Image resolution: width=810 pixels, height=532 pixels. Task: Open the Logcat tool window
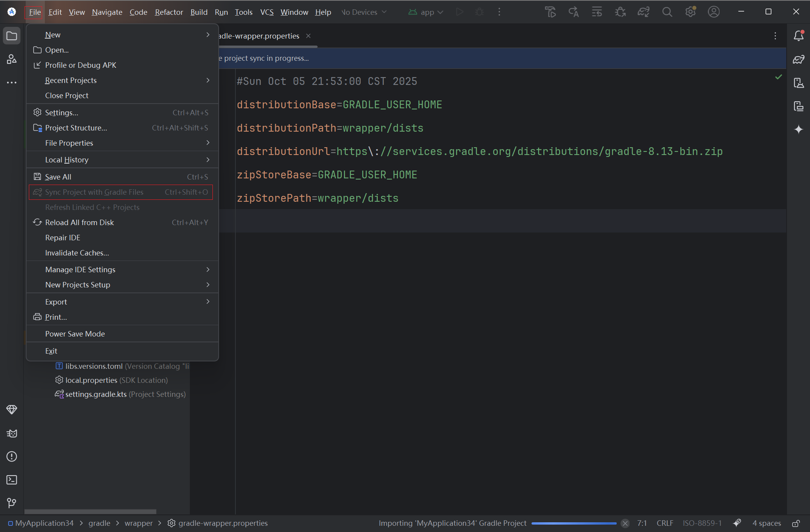[x=12, y=433]
